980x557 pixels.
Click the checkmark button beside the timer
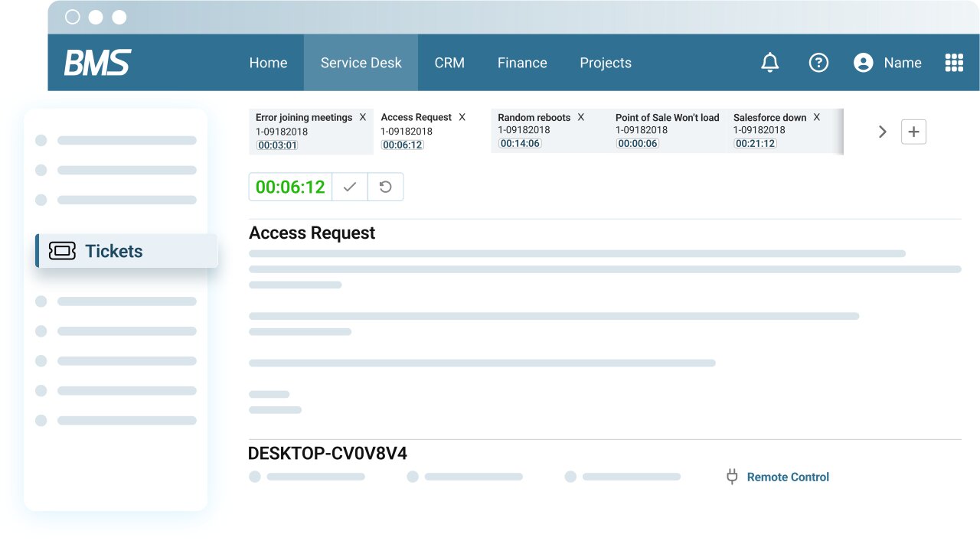(350, 187)
